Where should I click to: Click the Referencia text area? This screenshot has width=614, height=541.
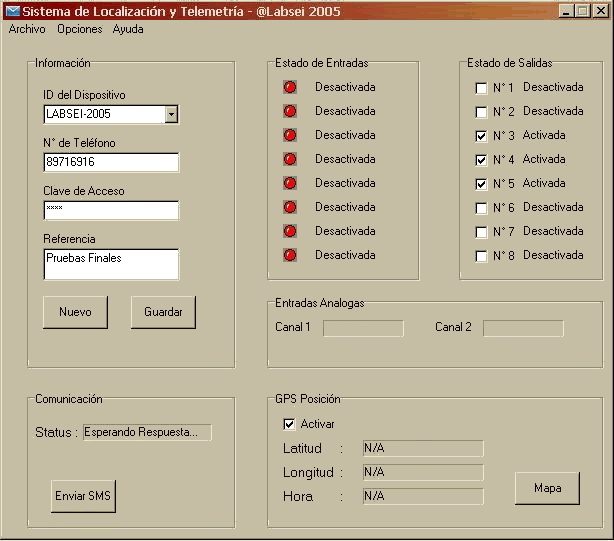111,264
